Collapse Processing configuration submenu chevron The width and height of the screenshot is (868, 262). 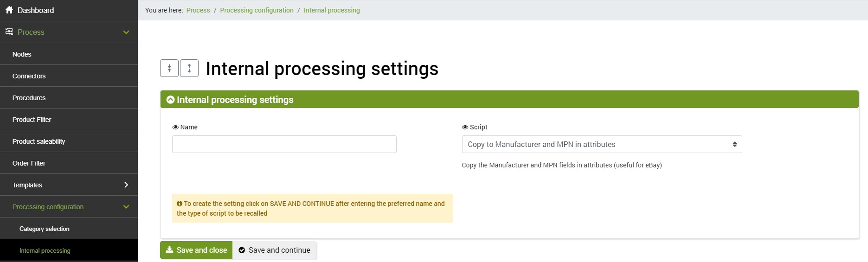tap(126, 207)
